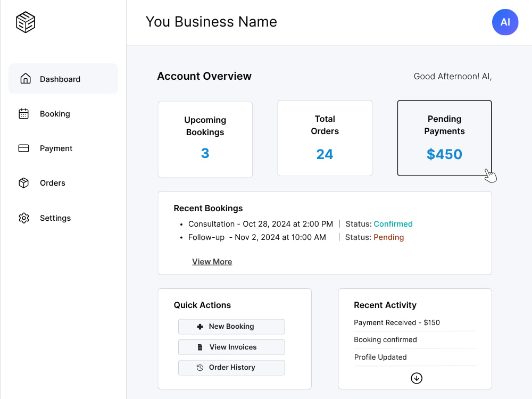The width and height of the screenshot is (532, 399).
Task: Click the clock icon on Order History
Action: click(x=200, y=368)
